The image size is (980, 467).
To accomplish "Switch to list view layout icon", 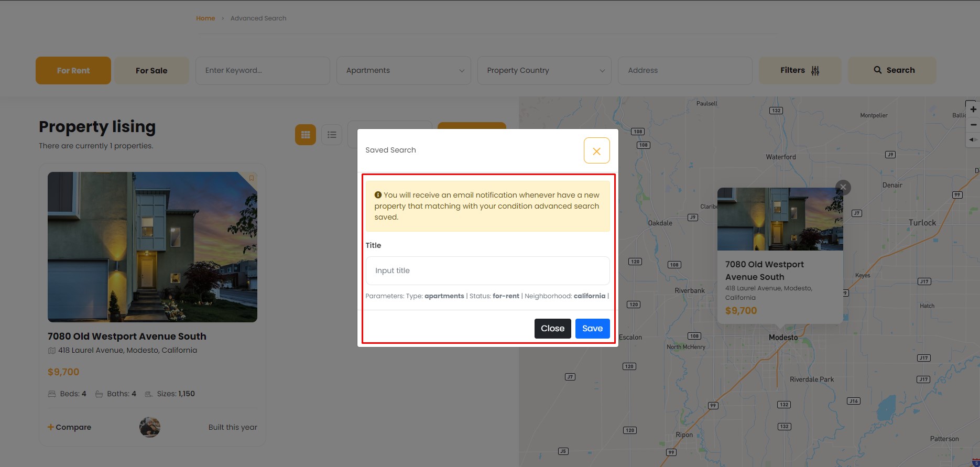I will click(332, 135).
